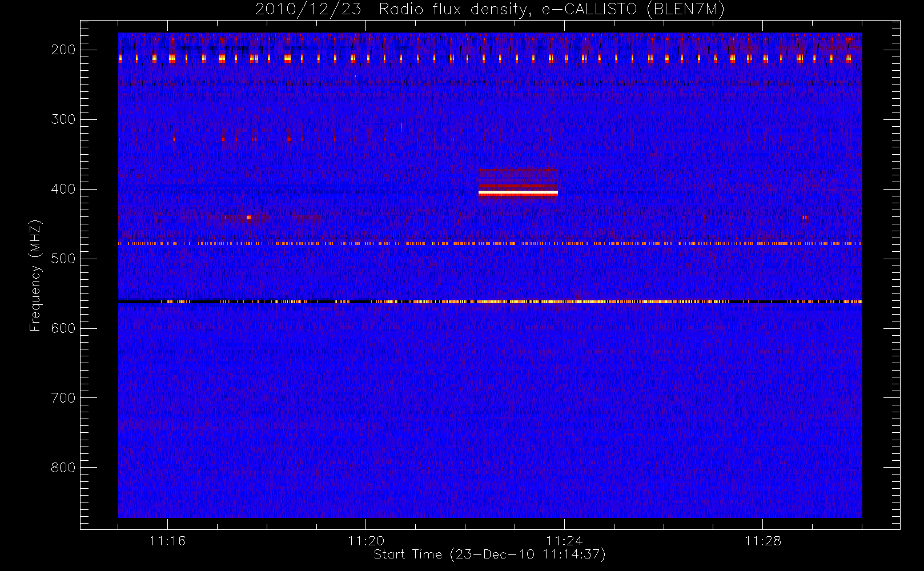The image size is (924, 571).
Task: Click the '600' frequency tick label
Action: [63, 328]
